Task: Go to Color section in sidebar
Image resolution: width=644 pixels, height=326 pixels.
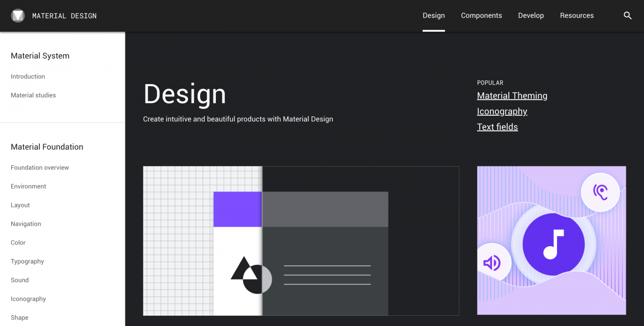Action: [18, 243]
